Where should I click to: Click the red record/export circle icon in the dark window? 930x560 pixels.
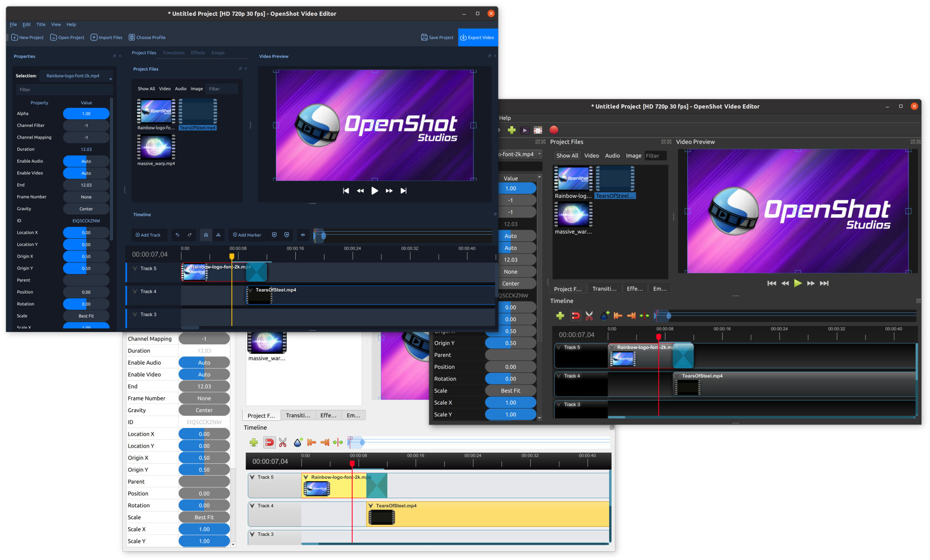click(553, 130)
